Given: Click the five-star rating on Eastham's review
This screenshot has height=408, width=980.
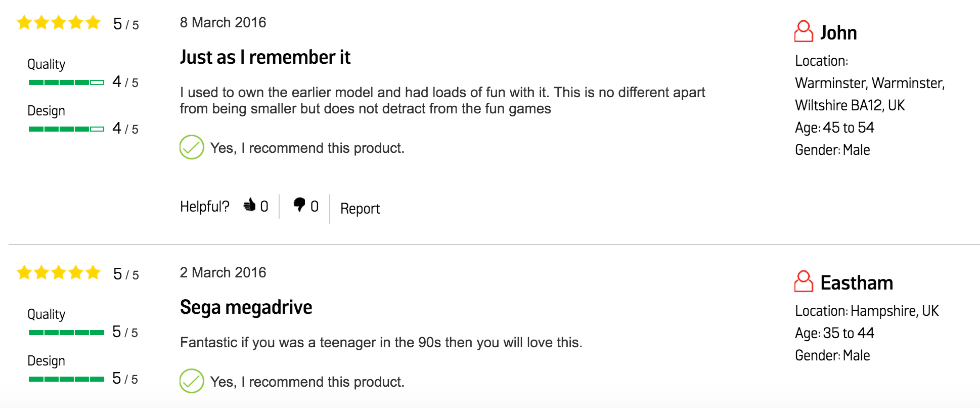Looking at the screenshot, I should tap(59, 273).
